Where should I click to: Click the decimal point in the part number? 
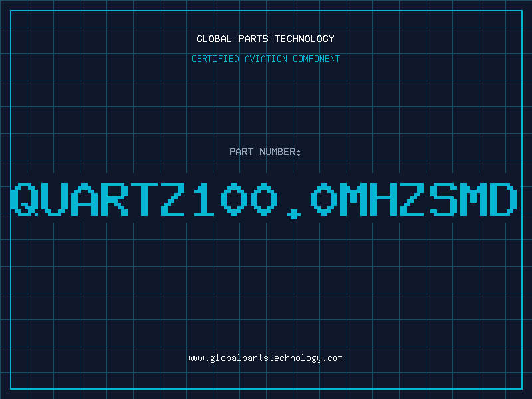coord(294,214)
